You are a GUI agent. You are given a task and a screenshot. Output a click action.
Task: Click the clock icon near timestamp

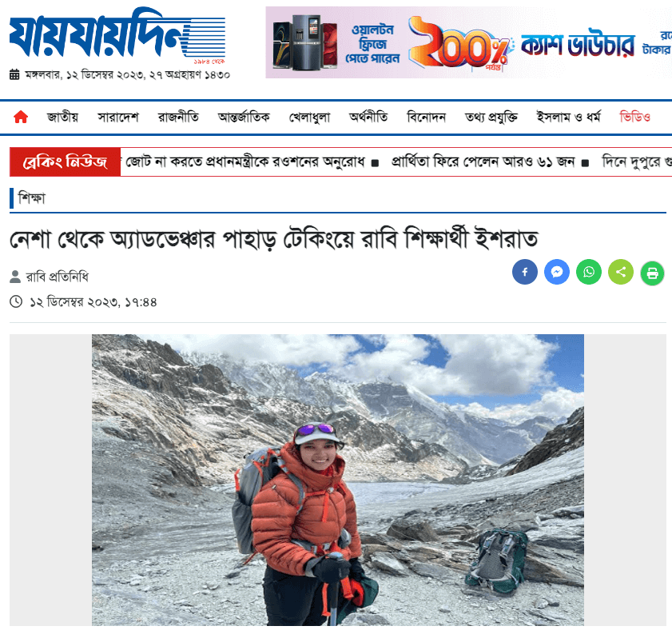pos(16,301)
